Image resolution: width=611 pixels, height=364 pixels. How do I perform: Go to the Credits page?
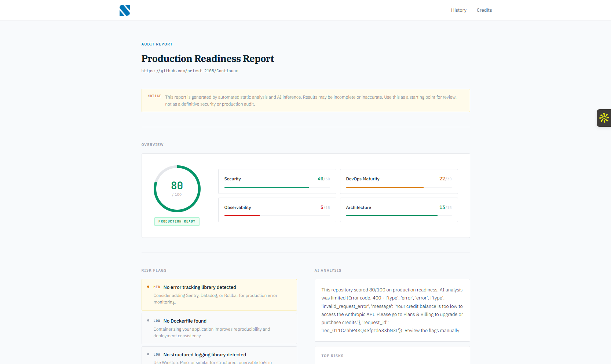coord(484,10)
